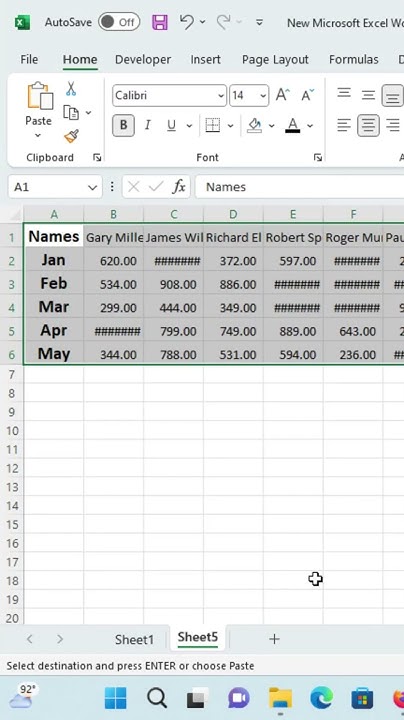Image resolution: width=404 pixels, height=720 pixels.
Task: Expand the fill color dropdown arrow
Action: pos(271,125)
